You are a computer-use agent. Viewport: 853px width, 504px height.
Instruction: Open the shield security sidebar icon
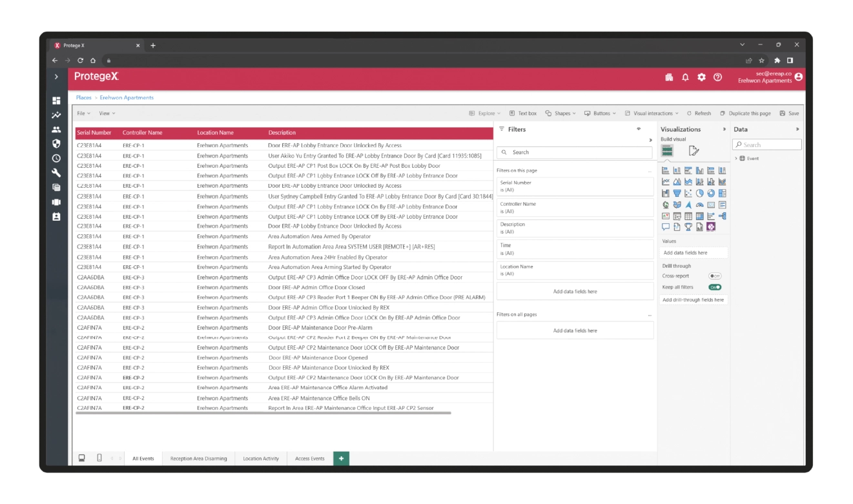(56, 144)
